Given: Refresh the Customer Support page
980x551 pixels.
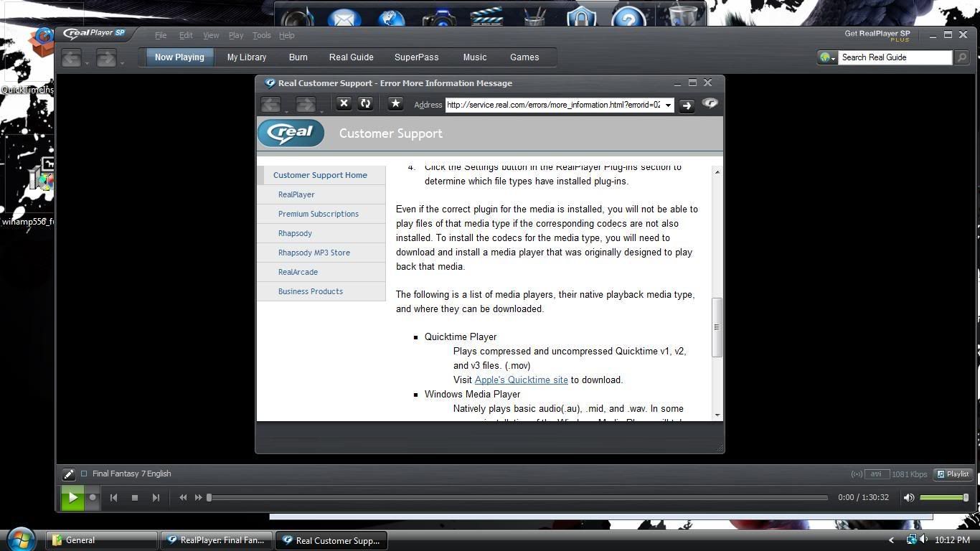Looking at the screenshot, I should coord(365,103).
